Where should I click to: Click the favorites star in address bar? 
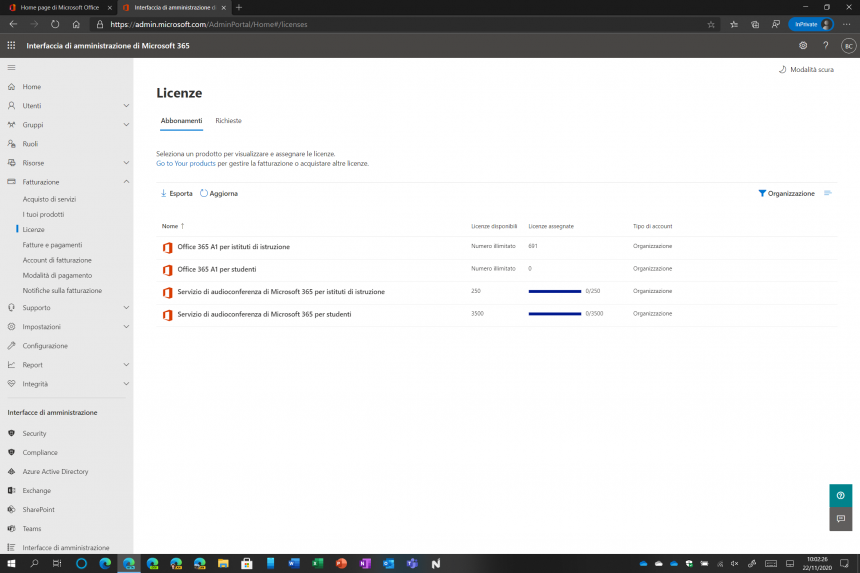[x=711, y=24]
